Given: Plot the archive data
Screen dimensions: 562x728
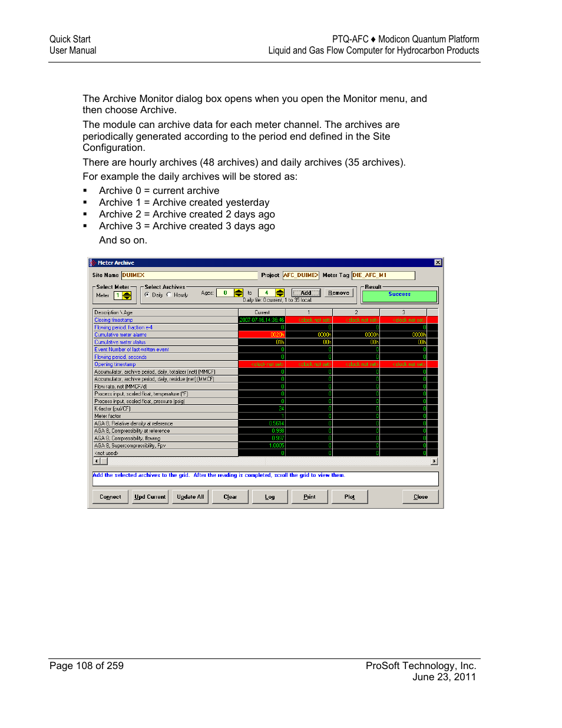Looking at the screenshot, I should pyautogui.click(x=349, y=496).
